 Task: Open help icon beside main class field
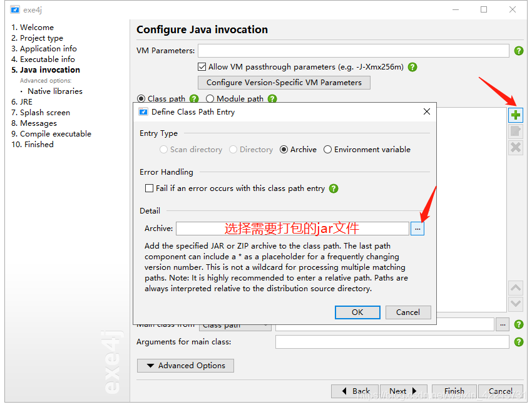coord(518,324)
